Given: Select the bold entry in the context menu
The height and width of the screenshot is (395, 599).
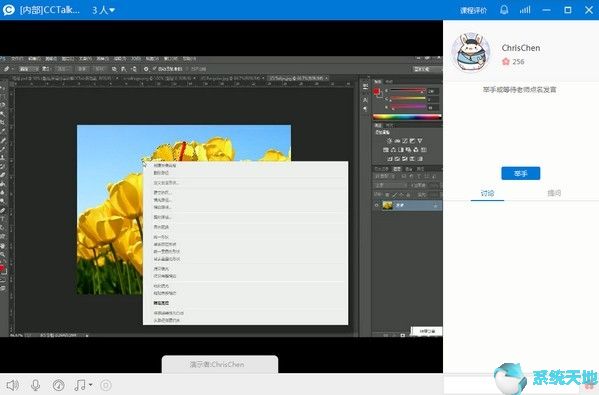Looking at the screenshot, I should click(161, 303).
